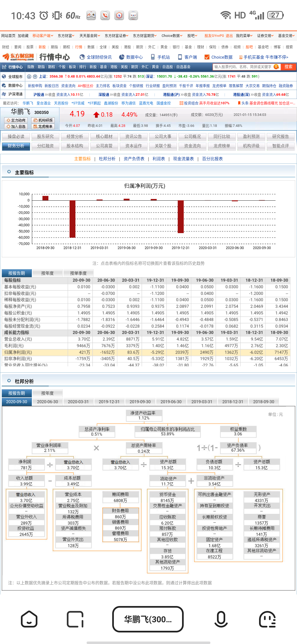
Task: Open the 智能点评 button
Action: pyautogui.click(x=280, y=146)
